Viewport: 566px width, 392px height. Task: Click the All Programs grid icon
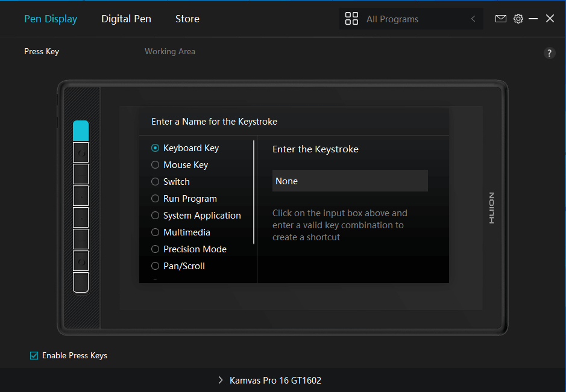(351, 19)
